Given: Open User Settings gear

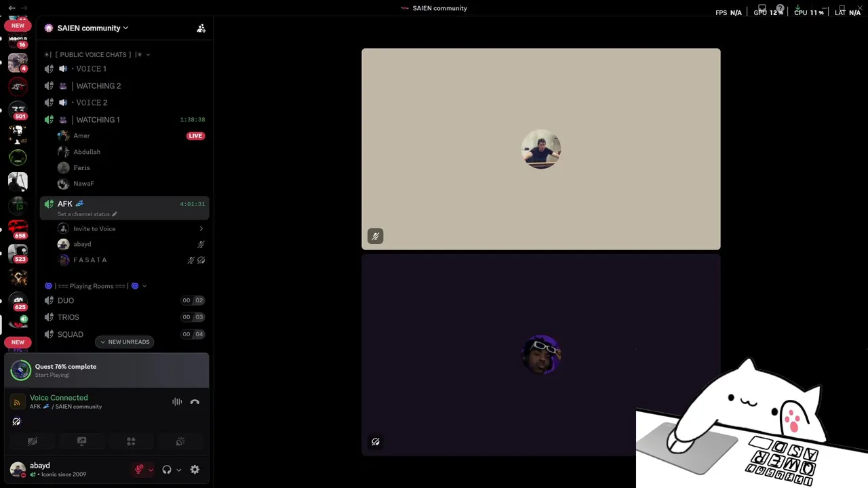Looking at the screenshot, I should click(x=195, y=470).
